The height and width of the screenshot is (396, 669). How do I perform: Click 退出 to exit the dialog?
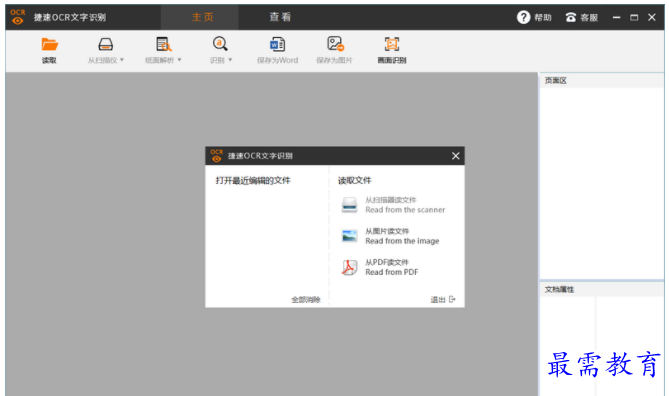point(438,300)
